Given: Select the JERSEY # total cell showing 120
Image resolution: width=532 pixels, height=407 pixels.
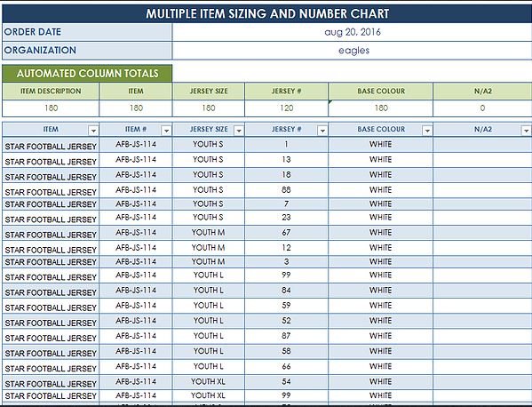Looking at the screenshot, I should [286, 108].
